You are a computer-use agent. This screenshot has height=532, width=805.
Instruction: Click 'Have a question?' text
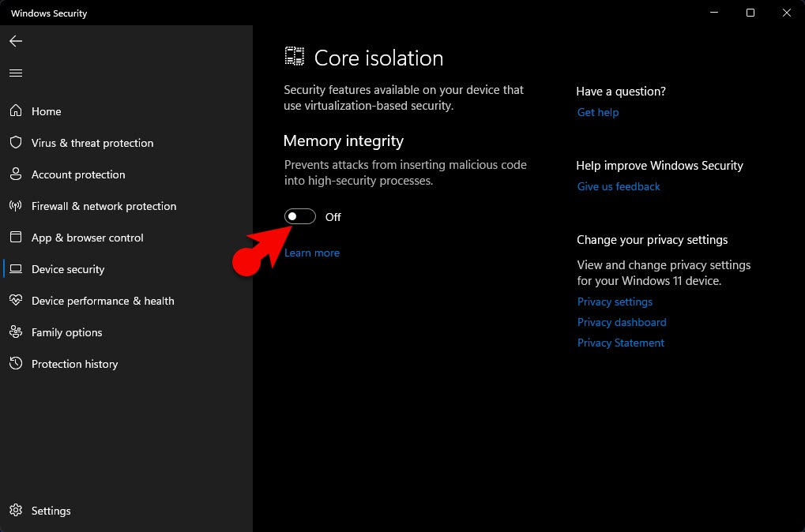point(621,92)
